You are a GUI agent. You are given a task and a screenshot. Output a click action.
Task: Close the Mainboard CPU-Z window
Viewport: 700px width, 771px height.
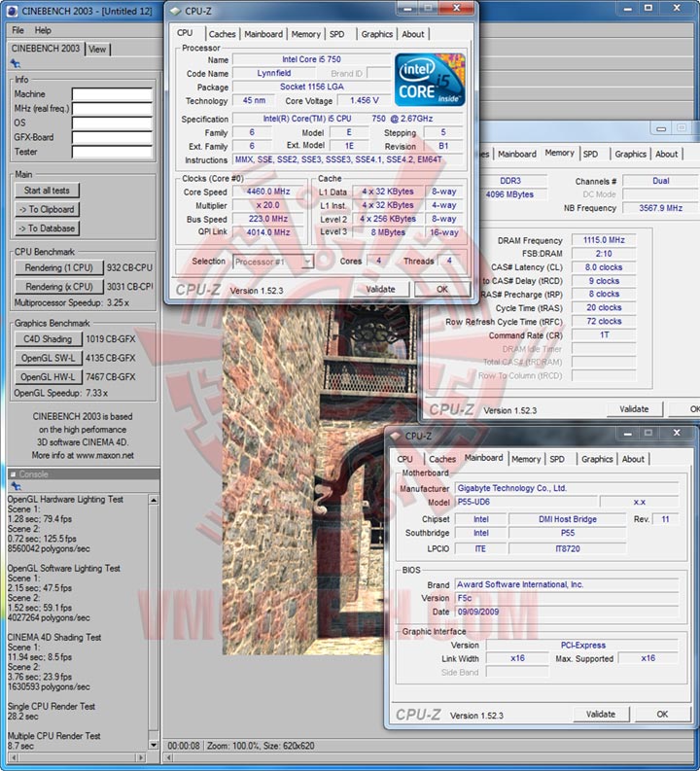tap(677, 434)
